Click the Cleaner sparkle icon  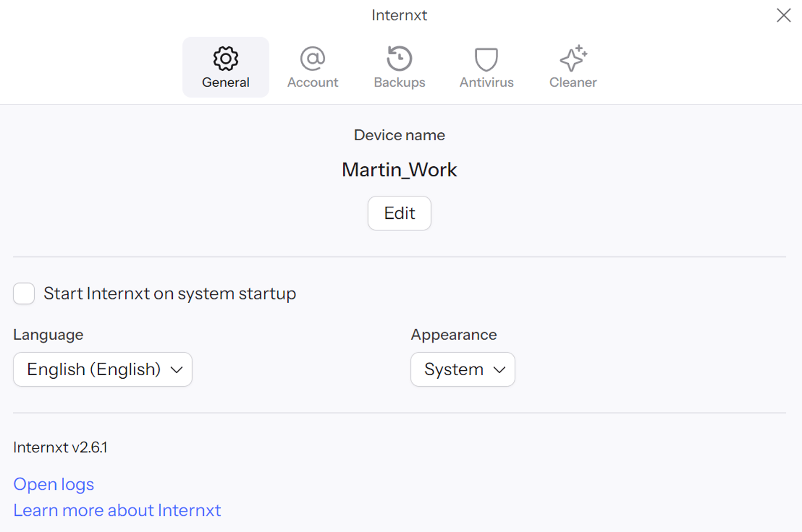click(573, 58)
